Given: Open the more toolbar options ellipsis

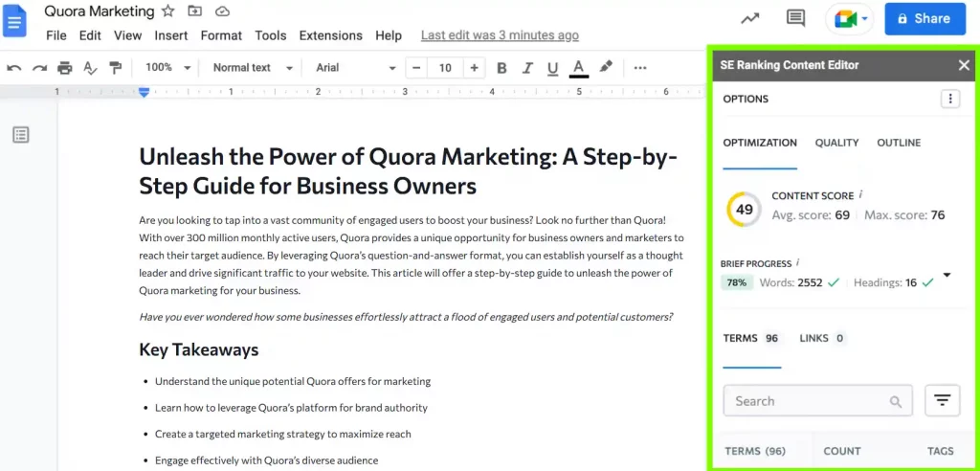Looking at the screenshot, I should 640,68.
